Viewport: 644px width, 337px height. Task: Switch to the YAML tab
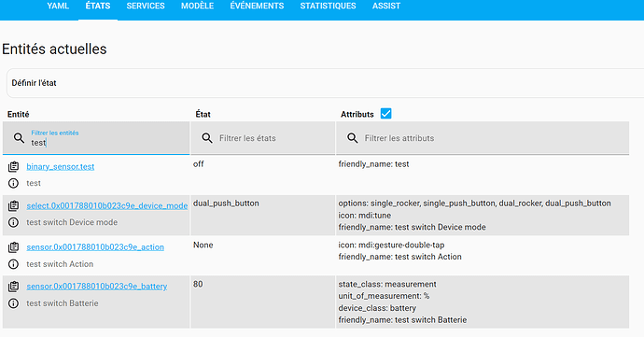pyautogui.click(x=58, y=7)
